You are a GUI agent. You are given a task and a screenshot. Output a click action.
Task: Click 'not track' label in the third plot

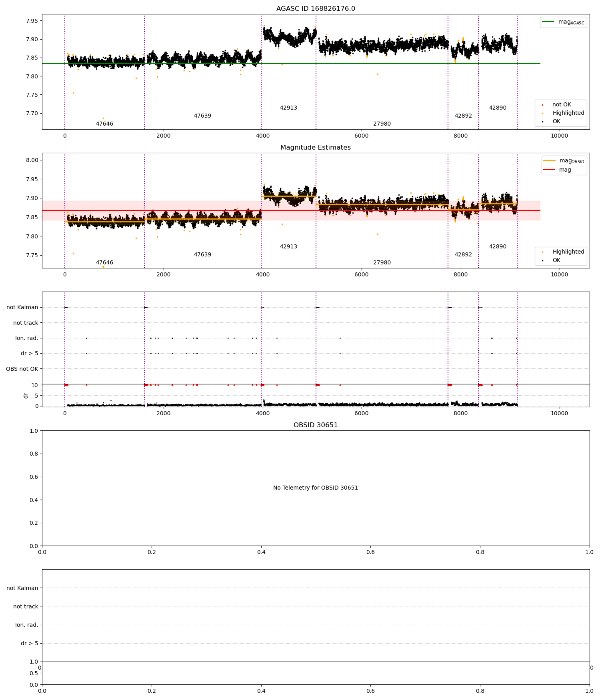[x=26, y=323]
